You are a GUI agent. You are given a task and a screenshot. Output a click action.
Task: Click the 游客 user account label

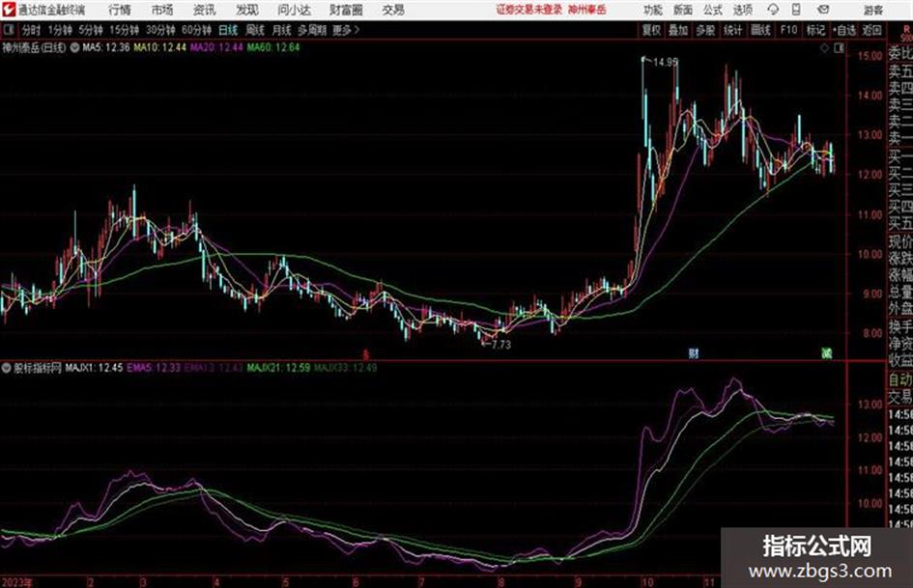coord(872,10)
